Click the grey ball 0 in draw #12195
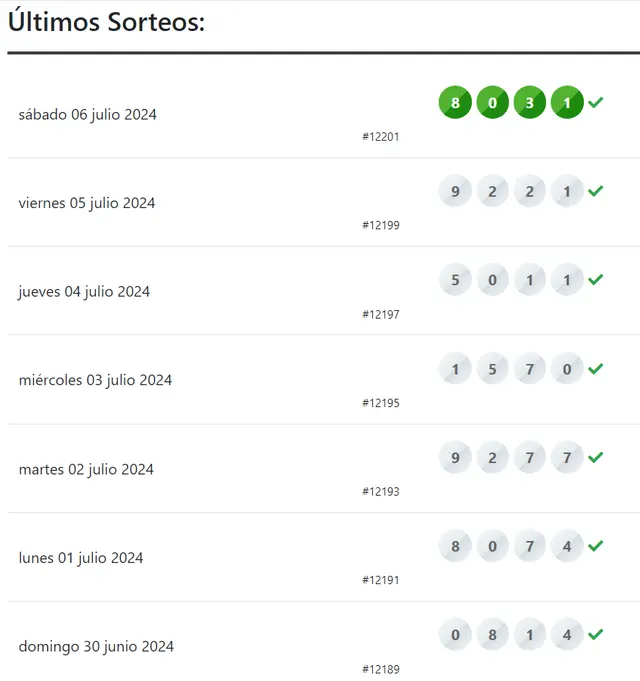This screenshot has width=640, height=681. coord(567,369)
